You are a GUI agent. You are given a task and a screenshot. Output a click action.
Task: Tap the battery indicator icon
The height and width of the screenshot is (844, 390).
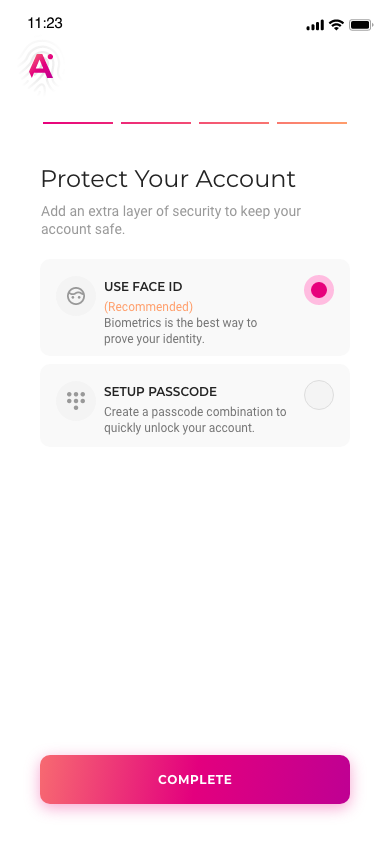click(361, 25)
